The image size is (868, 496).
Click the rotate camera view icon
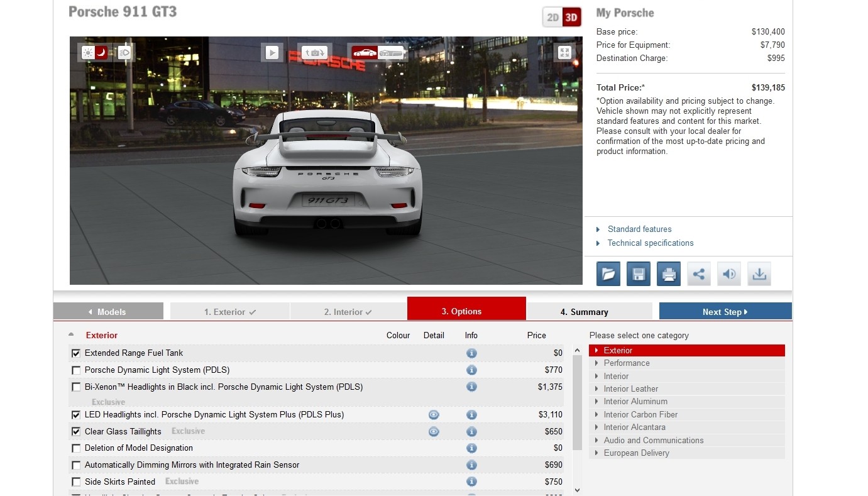click(314, 53)
